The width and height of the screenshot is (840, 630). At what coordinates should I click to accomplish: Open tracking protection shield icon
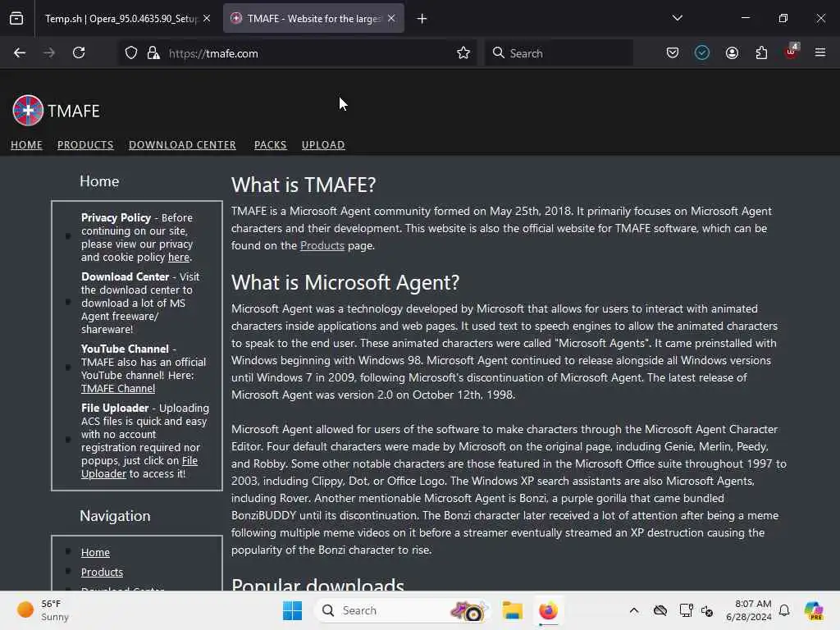(131, 53)
